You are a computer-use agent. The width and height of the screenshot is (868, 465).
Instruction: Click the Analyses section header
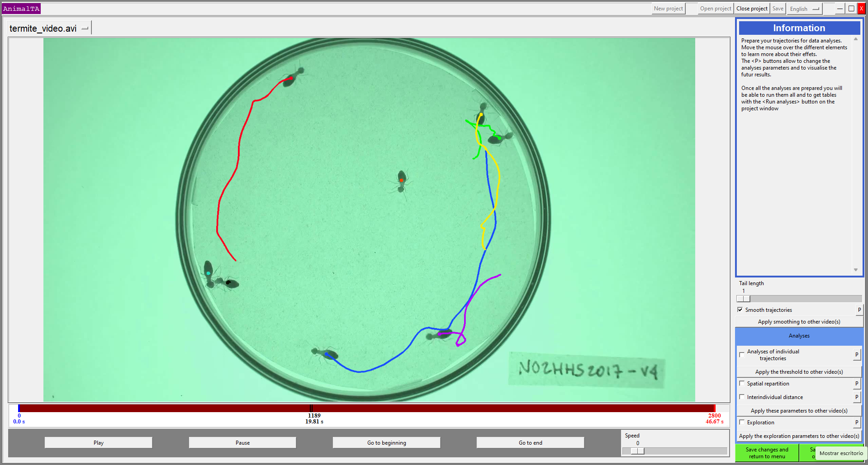[799, 336]
